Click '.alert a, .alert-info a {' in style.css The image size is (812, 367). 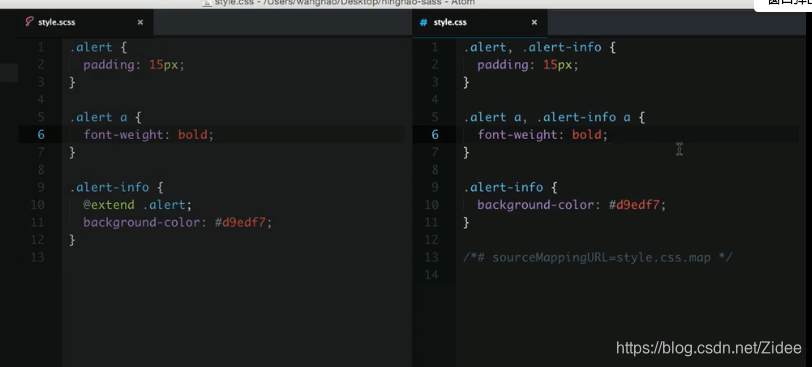[554, 118]
